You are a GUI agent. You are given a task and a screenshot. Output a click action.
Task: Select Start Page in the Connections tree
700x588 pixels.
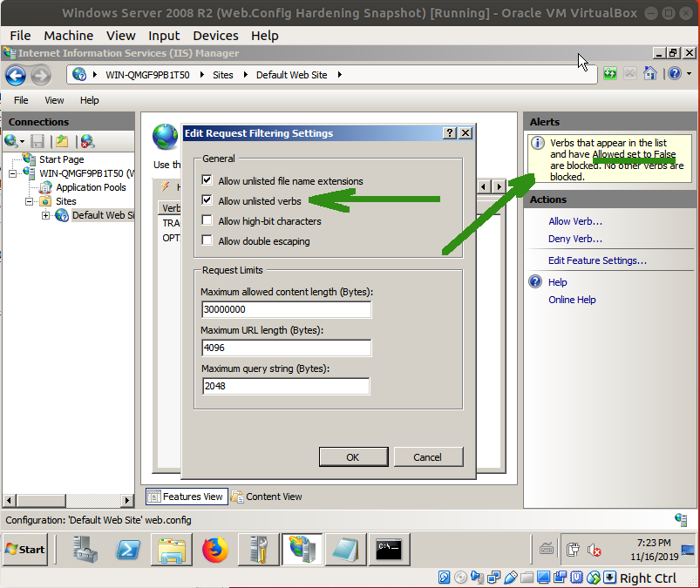click(x=61, y=159)
